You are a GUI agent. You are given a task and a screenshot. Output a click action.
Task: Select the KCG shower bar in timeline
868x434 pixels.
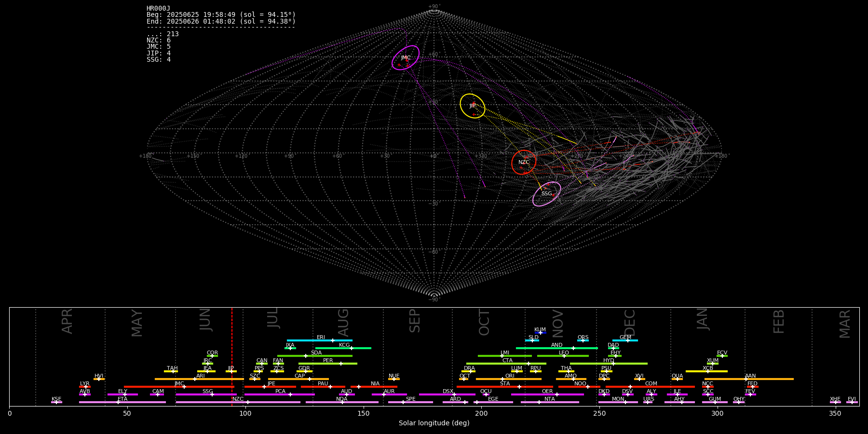tap(343, 348)
